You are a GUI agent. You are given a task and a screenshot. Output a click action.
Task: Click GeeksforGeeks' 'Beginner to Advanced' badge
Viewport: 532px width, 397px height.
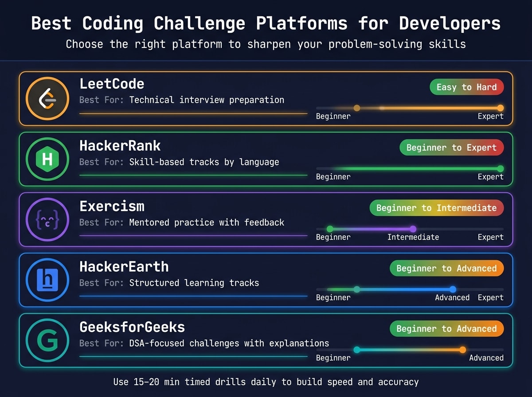tap(447, 329)
